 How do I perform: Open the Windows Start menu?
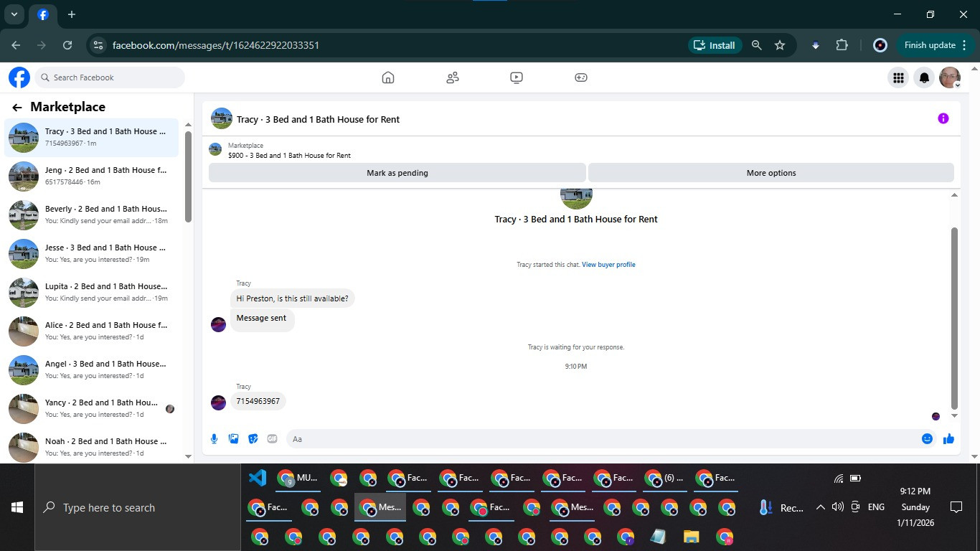[17, 507]
